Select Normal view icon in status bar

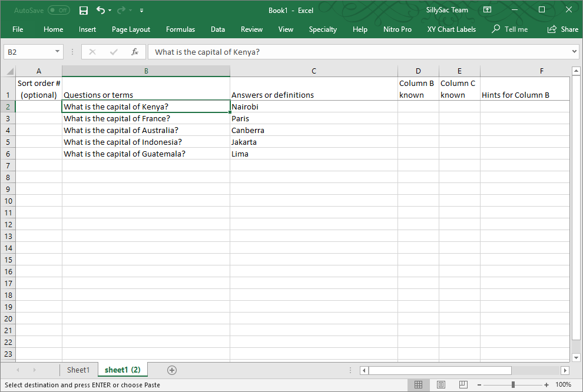click(x=418, y=384)
